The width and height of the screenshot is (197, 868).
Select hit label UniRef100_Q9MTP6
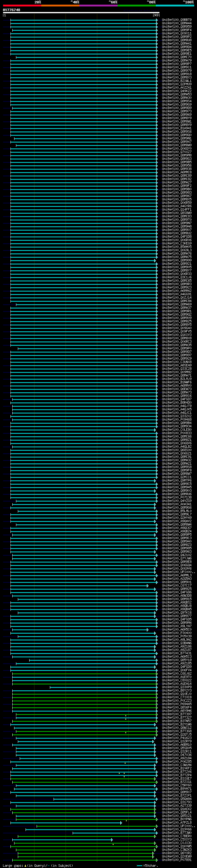(177, 481)
